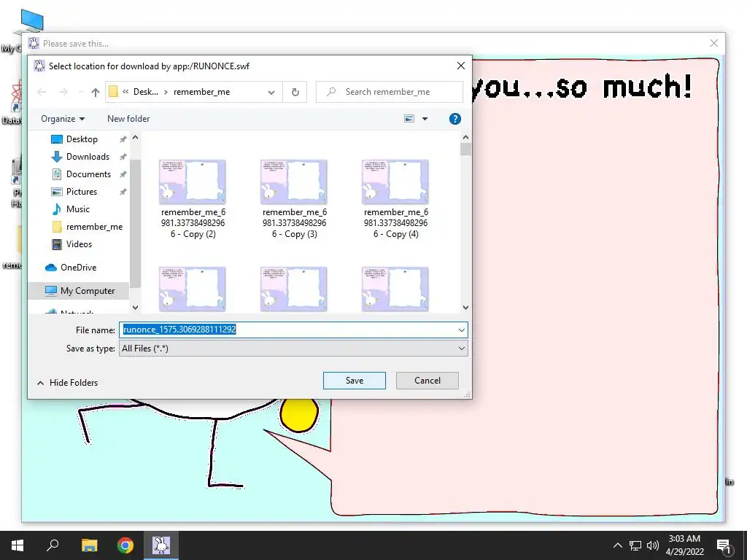Image resolution: width=747 pixels, height=560 pixels.
Task: Change view layout icon in dialog toolbar
Action: pos(409,119)
